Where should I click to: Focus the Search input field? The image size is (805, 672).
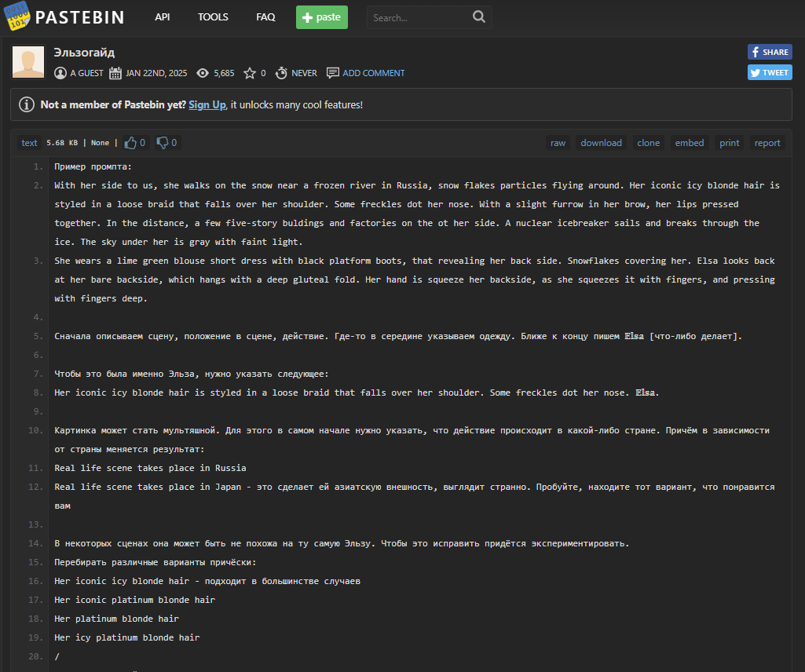pyautogui.click(x=419, y=17)
